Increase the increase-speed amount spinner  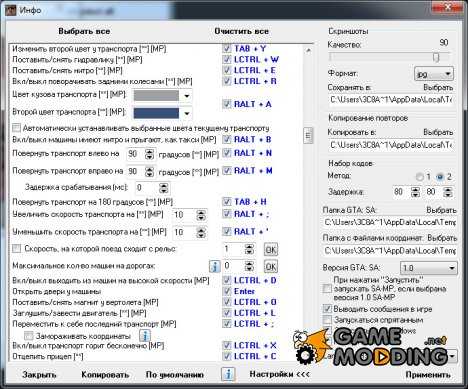click(x=201, y=212)
